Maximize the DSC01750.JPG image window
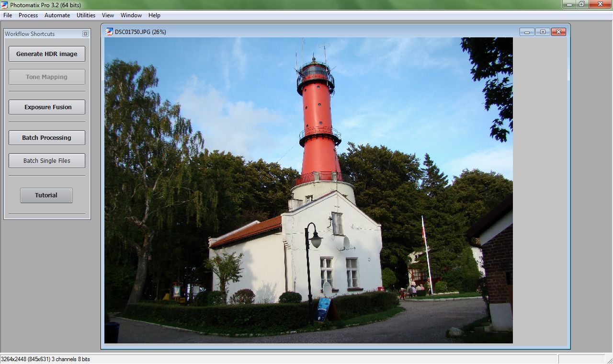 [x=543, y=32]
